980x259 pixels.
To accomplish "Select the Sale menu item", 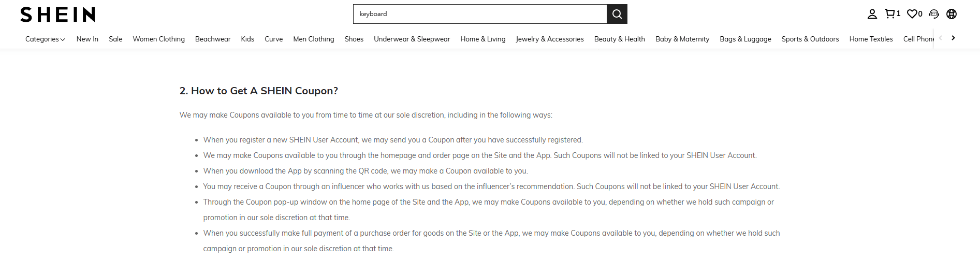I will (115, 39).
